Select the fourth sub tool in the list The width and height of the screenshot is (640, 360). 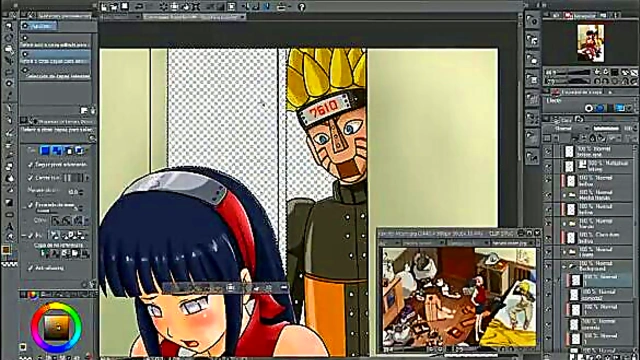pos(55,73)
